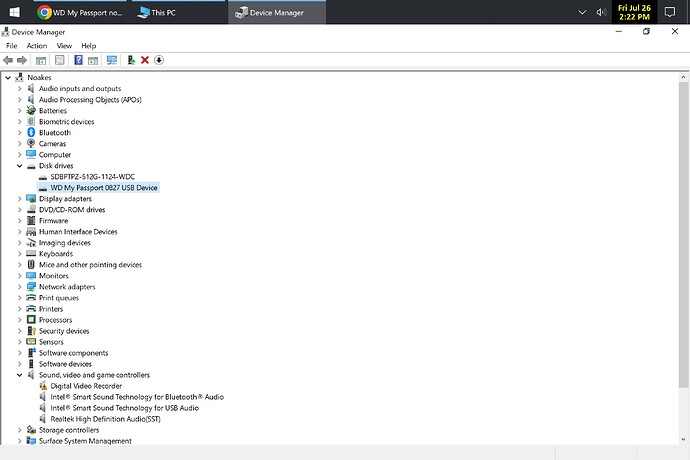The image size is (690, 460).
Task: Scan for hardware changes monitor icon
Action: 112,60
